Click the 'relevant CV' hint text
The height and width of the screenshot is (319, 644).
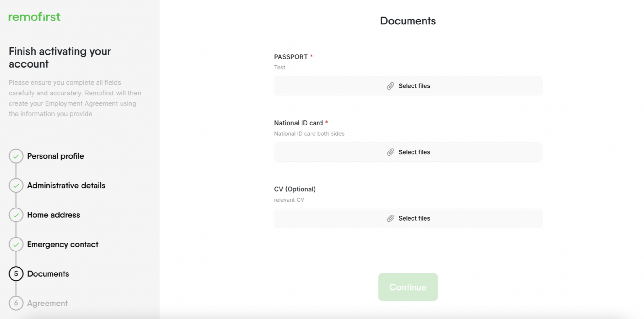[289, 200]
